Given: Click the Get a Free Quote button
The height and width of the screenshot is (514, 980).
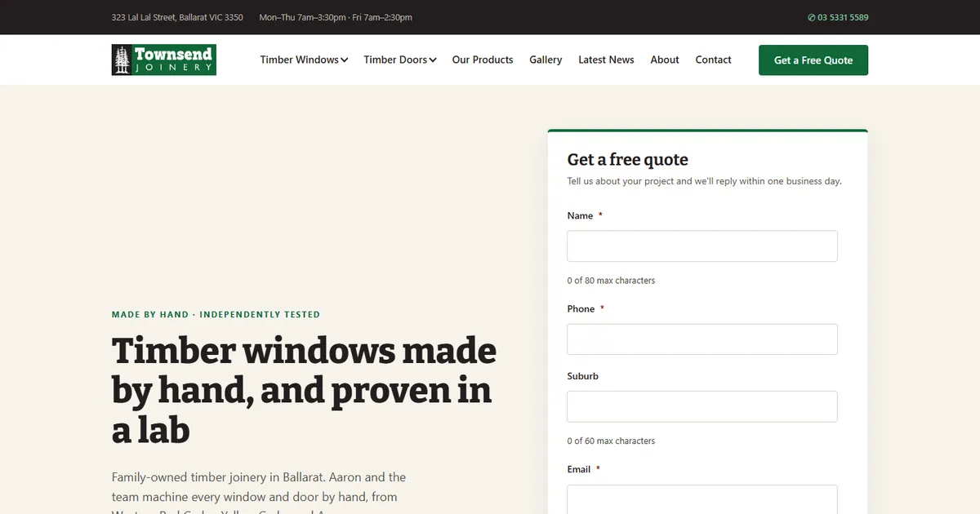Looking at the screenshot, I should tap(813, 60).
